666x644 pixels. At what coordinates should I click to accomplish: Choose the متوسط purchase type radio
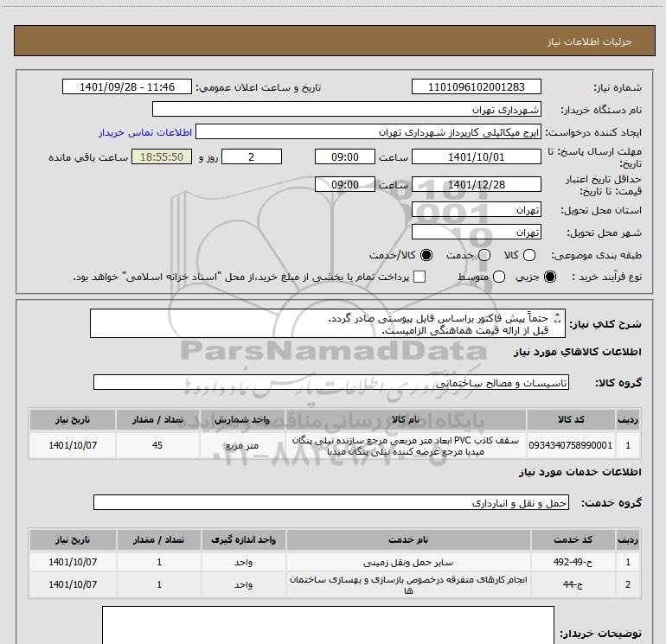[x=499, y=277]
